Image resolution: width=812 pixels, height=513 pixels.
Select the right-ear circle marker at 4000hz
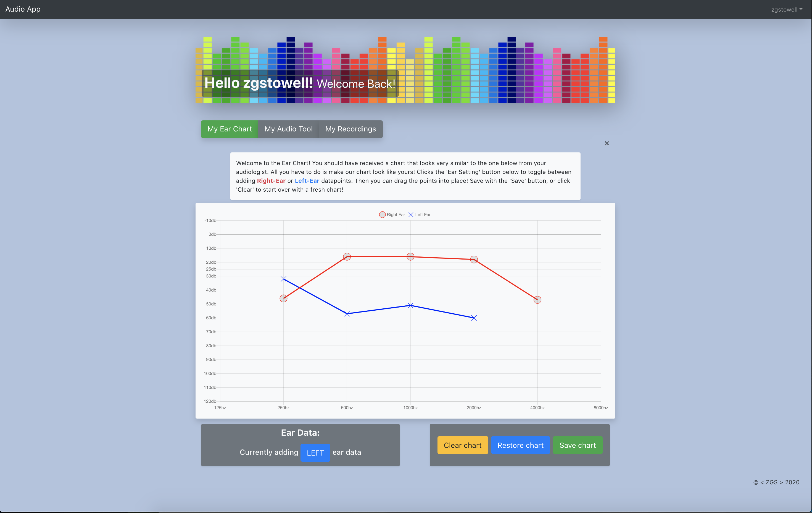tap(537, 300)
